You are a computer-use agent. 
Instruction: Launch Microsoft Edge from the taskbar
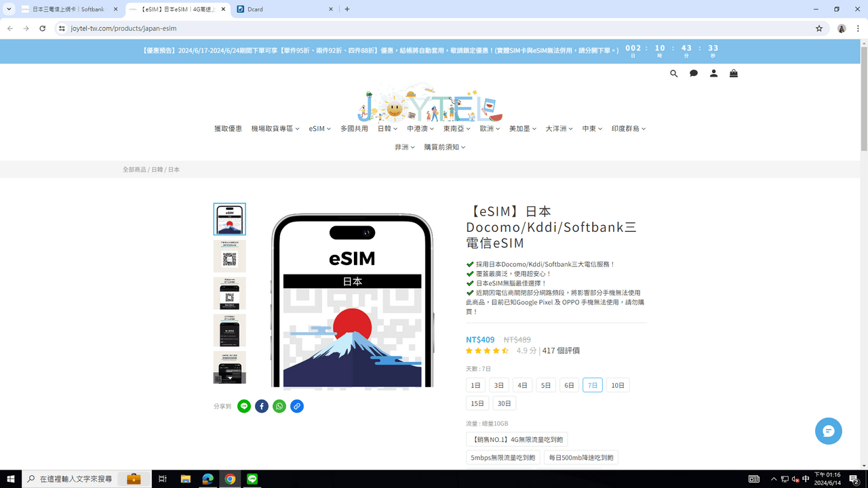[208, 479]
